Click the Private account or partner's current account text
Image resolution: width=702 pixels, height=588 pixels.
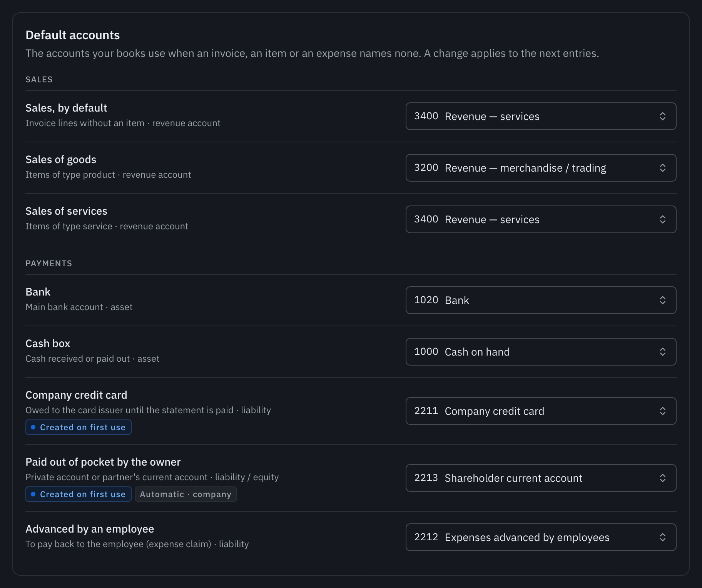coord(152,477)
